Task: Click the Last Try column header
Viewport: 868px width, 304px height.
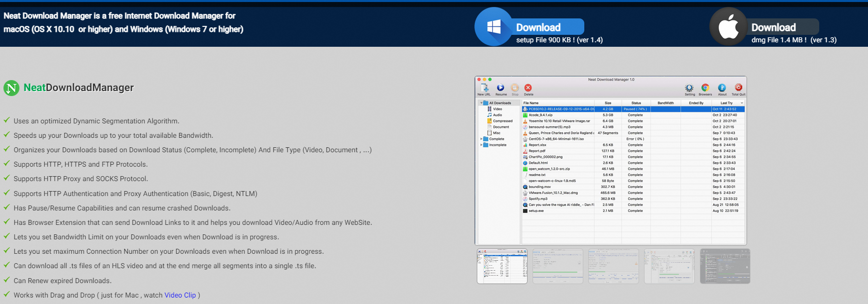Action: (x=727, y=103)
